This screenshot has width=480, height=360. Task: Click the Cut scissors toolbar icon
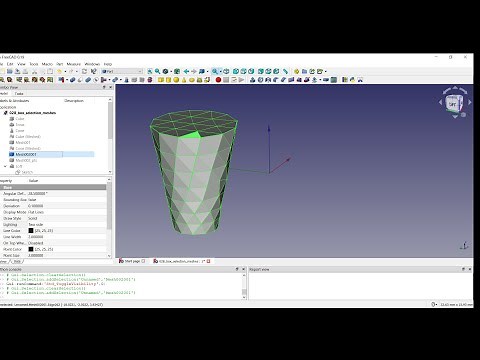point(34,71)
